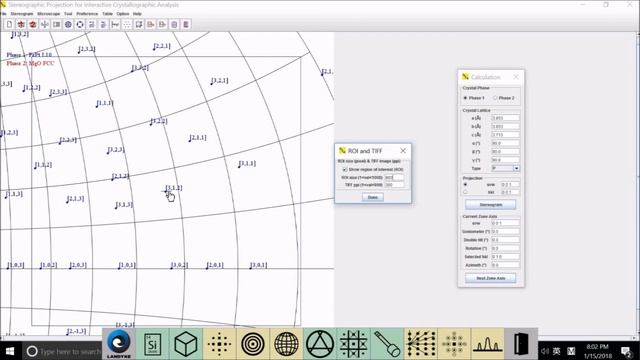Image resolution: width=640 pixels, height=360 pixels.
Task: Click the lattice a (Å) input field
Action: coord(505,118)
